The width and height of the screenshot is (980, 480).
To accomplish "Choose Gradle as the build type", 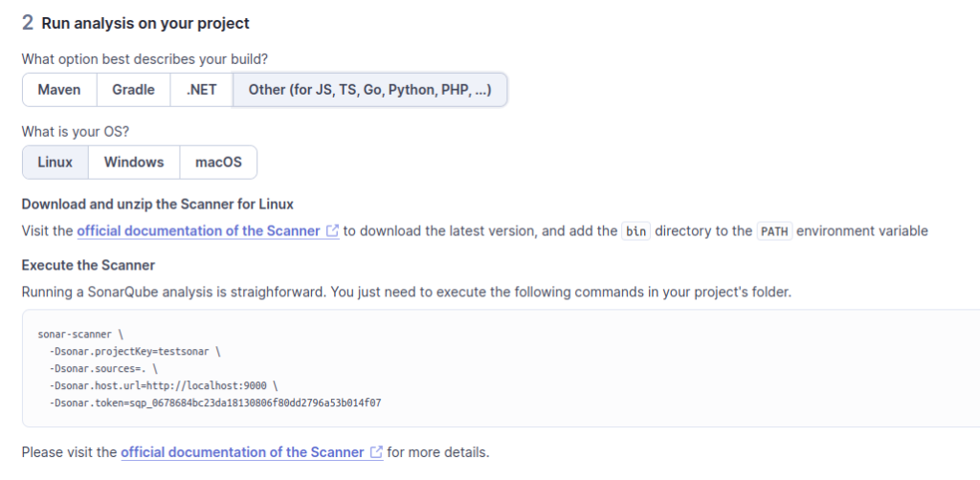I will point(133,90).
